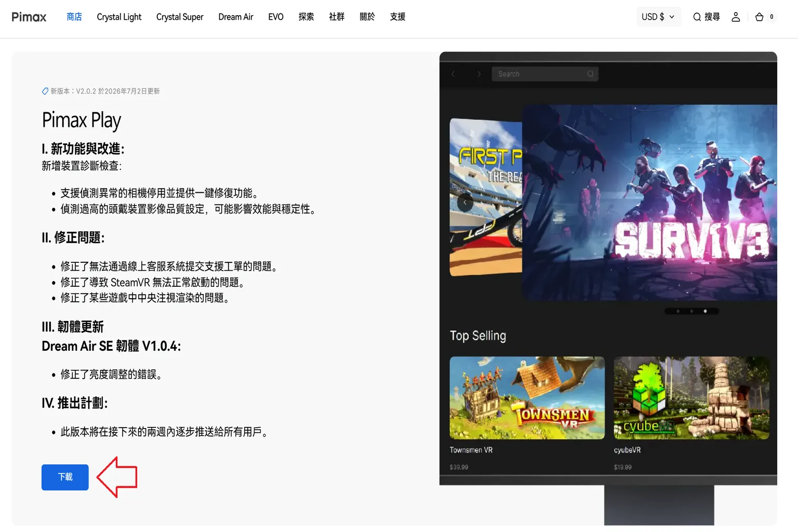Open the 探索 menu
This screenshot has width=798, height=532.
(306, 17)
